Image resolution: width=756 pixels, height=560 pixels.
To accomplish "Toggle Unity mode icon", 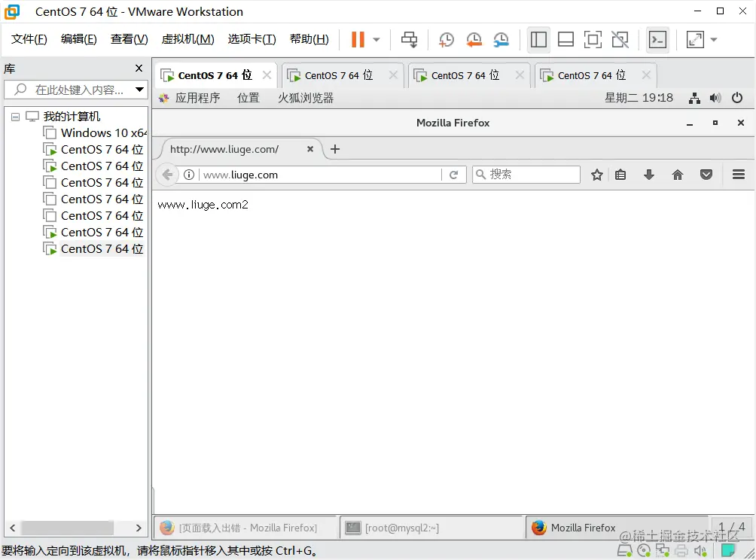I will [620, 40].
